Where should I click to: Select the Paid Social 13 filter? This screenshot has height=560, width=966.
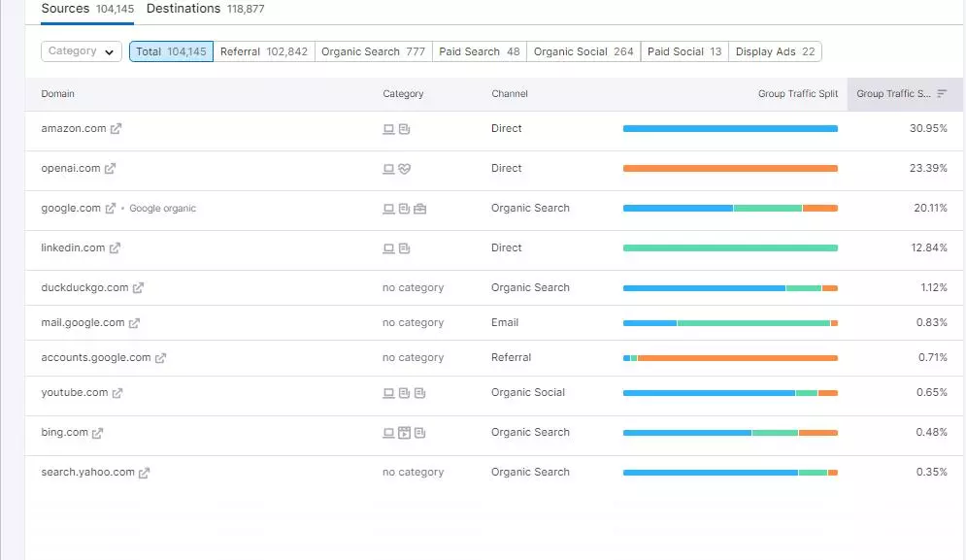(x=684, y=51)
